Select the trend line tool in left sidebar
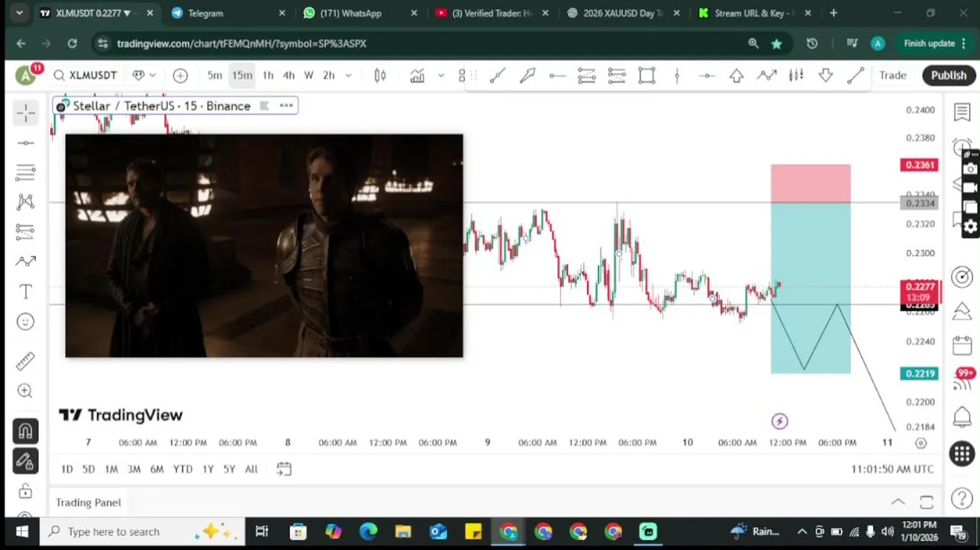Screen dimensions: 980x550 (x=25, y=143)
